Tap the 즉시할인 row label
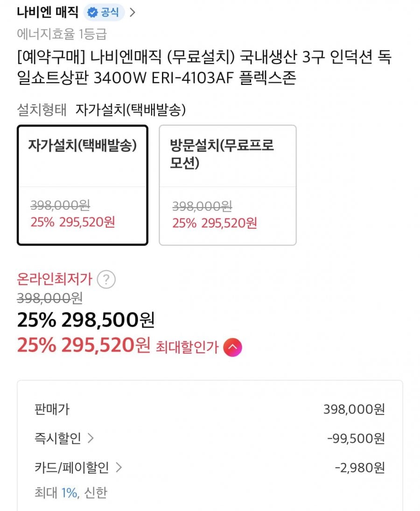This screenshot has width=420, height=511. click(57, 438)
